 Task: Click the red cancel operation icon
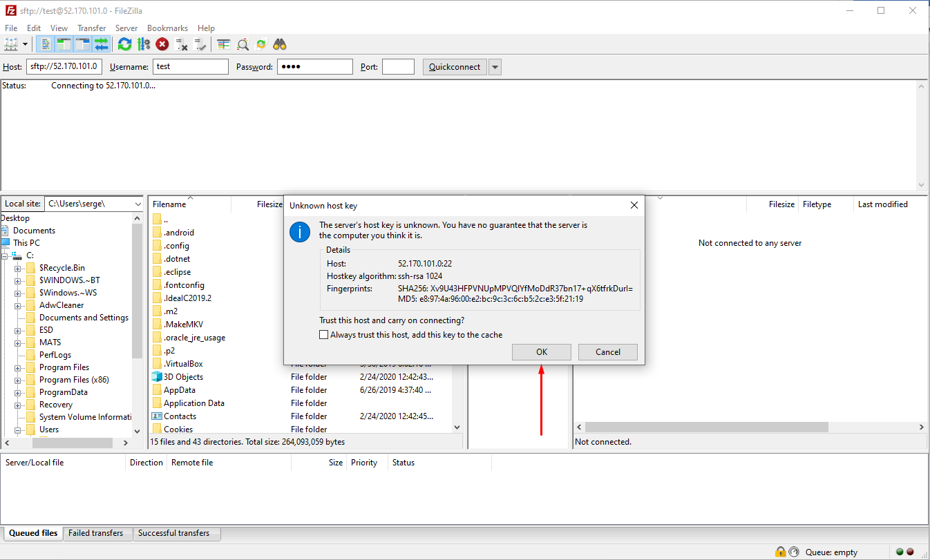pos(162,44)
